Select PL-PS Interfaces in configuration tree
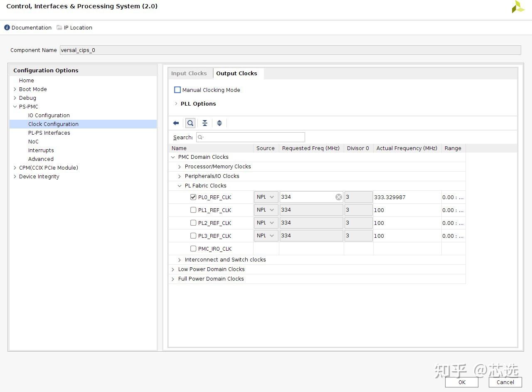Viewport: 532px width, 392px height. (49, 133)
